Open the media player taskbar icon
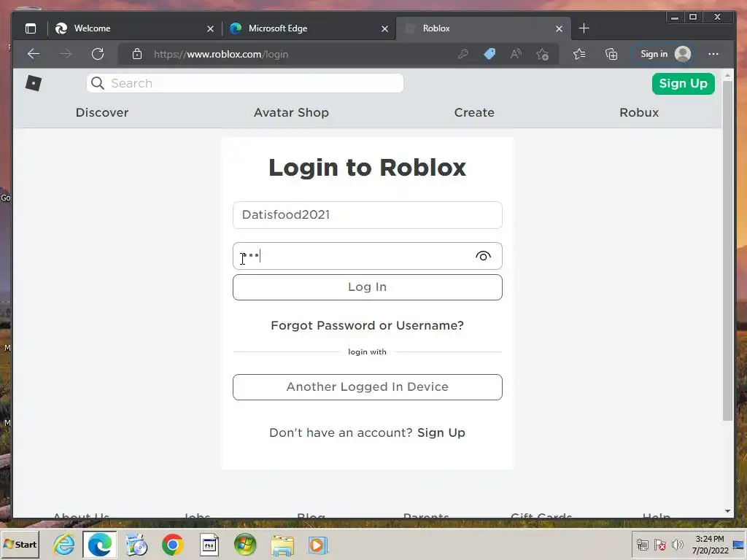Viewport: 747px width, 560px height. pos(318,545)
